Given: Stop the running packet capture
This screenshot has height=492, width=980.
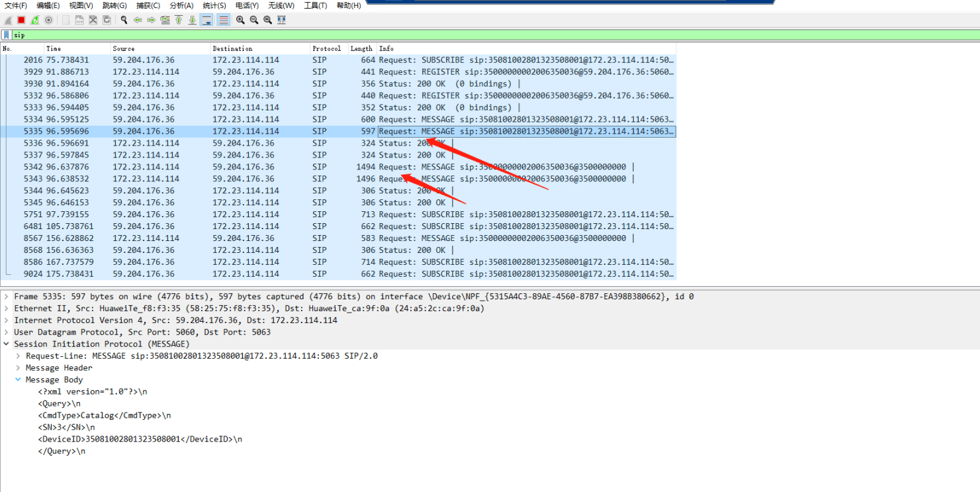Looking at the screenshot, I should (21, 20).
